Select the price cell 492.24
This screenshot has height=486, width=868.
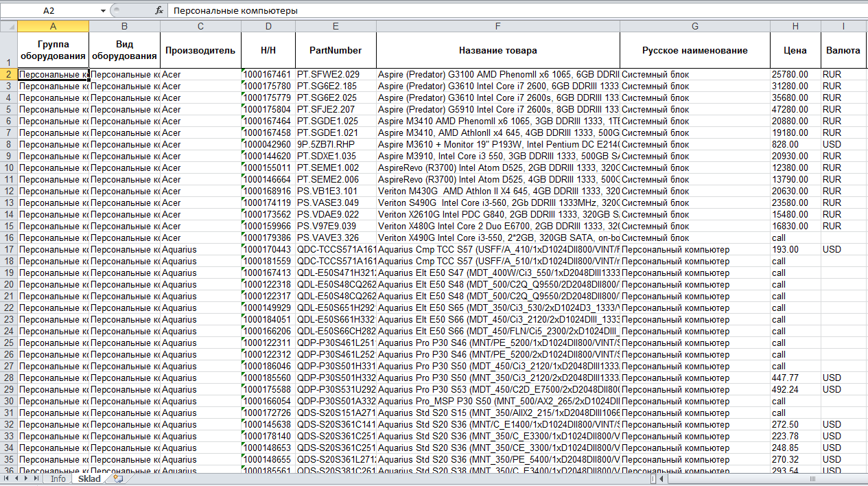795,389
